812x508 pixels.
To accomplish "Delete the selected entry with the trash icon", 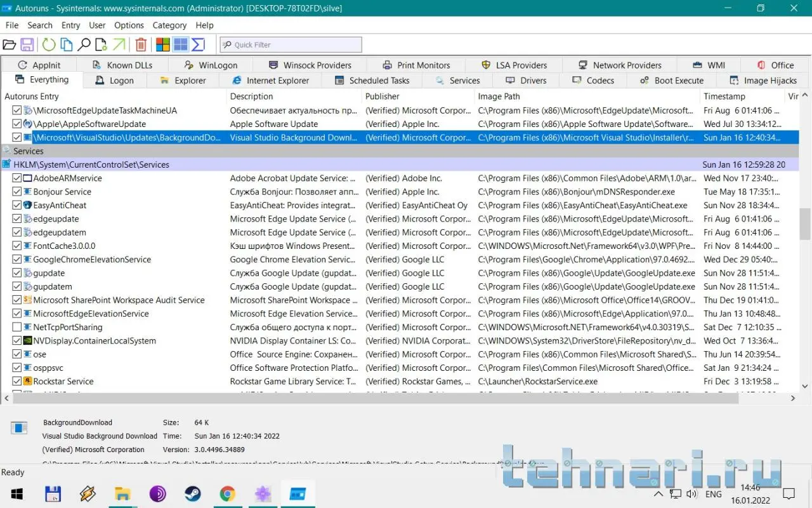I will [x=141, y=44].
